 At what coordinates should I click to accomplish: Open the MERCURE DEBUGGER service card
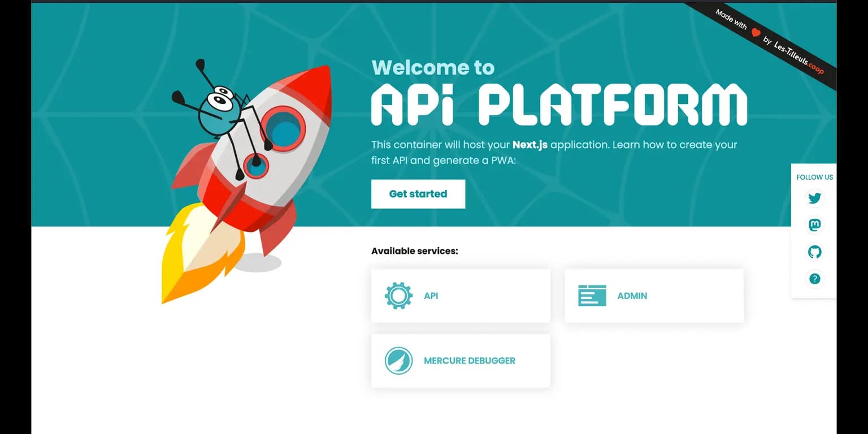point(461,361)
